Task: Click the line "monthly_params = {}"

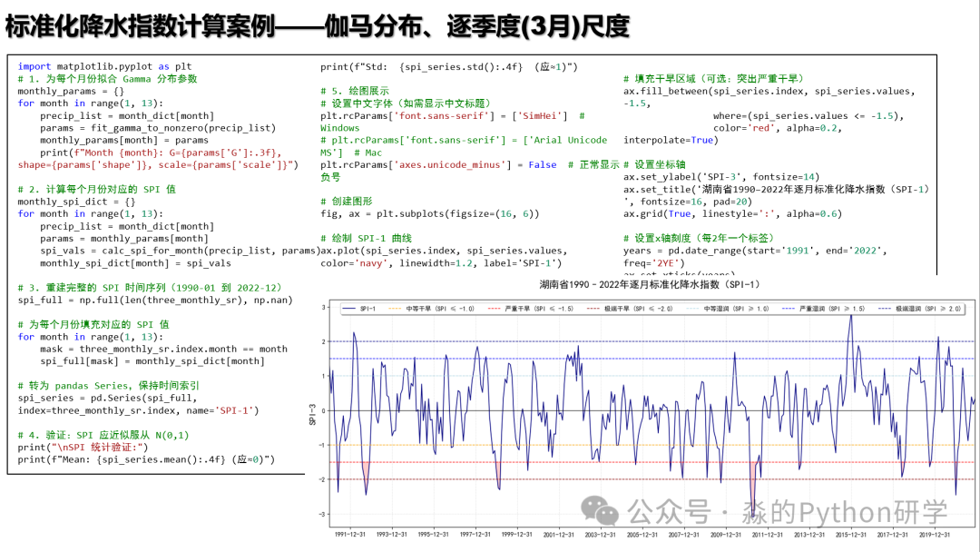Action: point(71,92)
